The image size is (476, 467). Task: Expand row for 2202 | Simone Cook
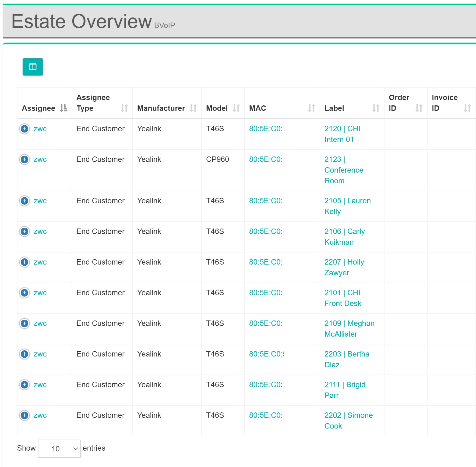[24, 415]
